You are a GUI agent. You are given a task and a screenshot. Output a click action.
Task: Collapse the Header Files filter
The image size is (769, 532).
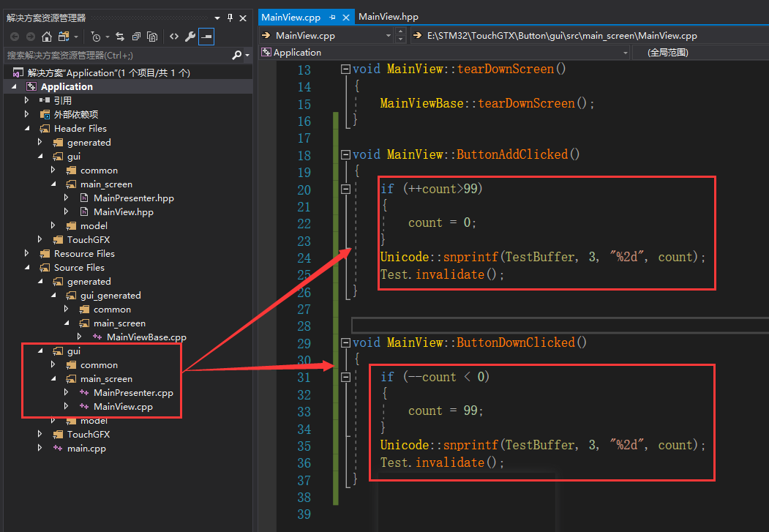click(x=28, y=129)
